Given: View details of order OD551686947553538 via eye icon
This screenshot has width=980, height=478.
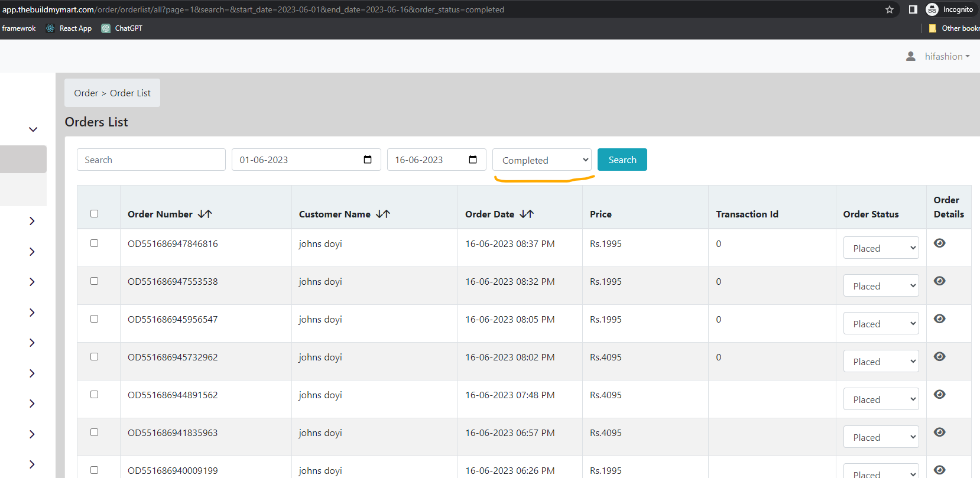Looking at the screenshot, I should coord(940,281).
